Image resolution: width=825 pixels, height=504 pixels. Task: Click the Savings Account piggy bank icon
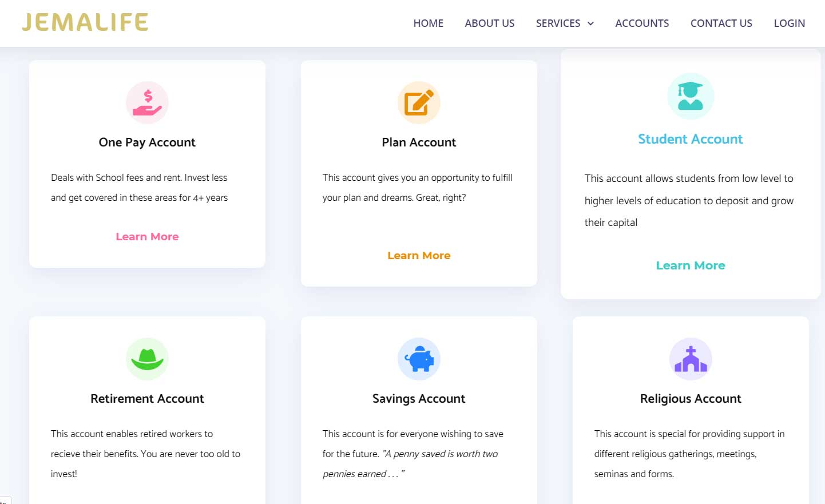[x=419, y=359]
